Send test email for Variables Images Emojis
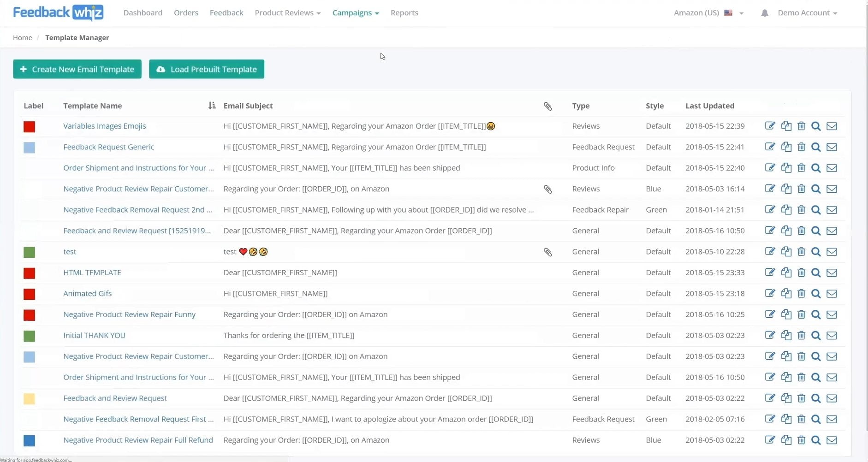868x462 pixels. [x=832, y=126]
